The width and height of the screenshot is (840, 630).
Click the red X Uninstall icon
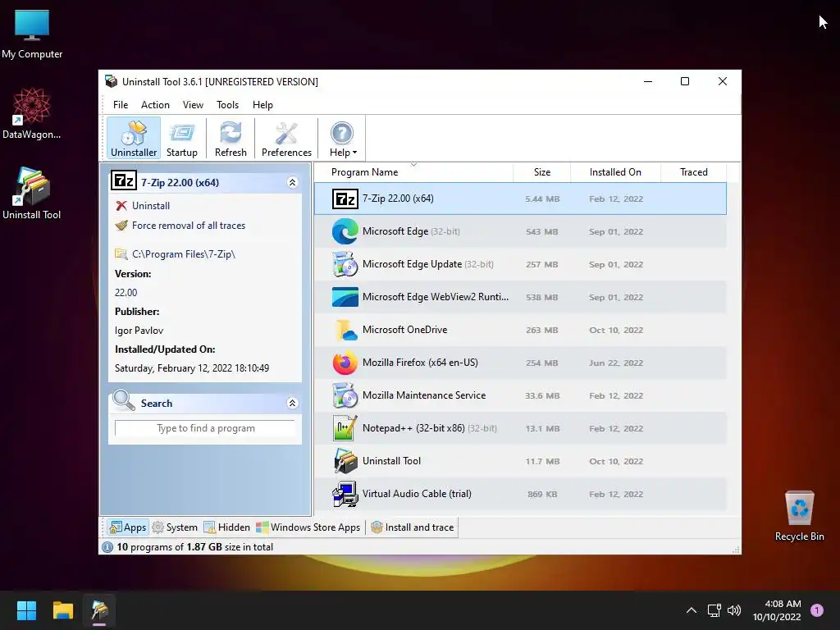click(x=121, y=206)
